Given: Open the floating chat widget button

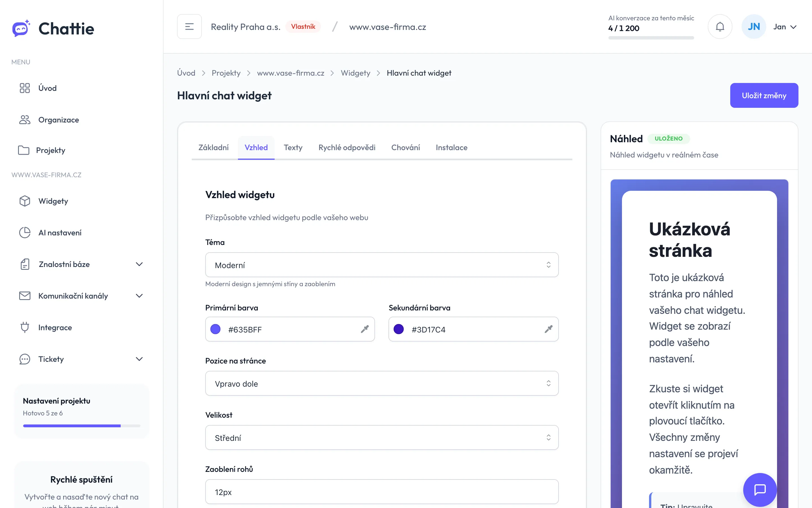Looking at the screenshot, I should pos(760,490).
